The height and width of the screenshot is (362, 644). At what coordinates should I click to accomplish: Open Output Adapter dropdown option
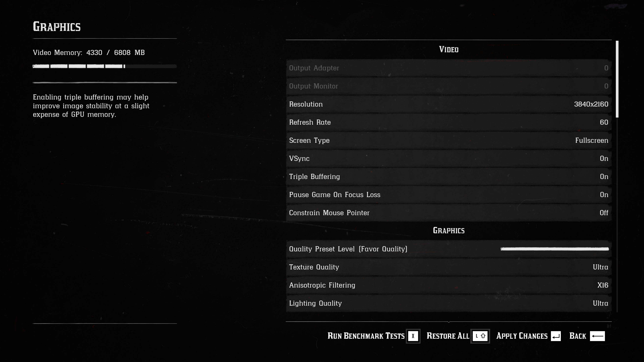click(x=448, y=68)
